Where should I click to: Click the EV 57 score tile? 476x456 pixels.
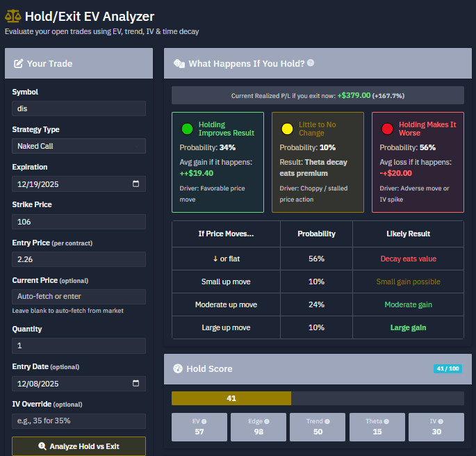[x=199, y=427]
